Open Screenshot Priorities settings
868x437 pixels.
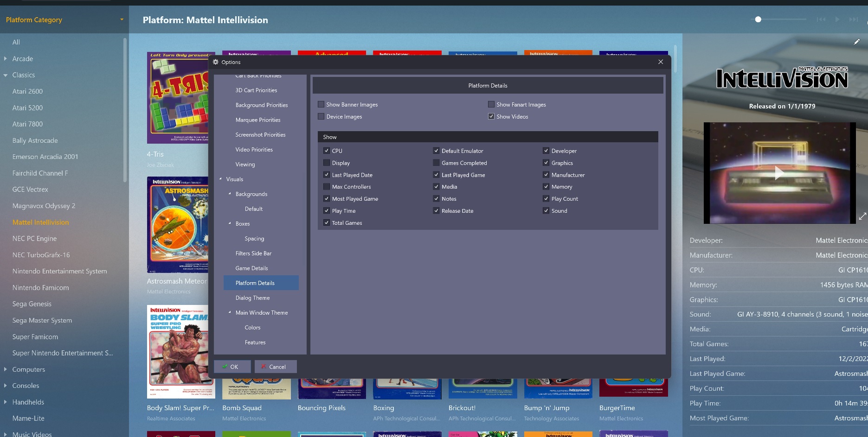[260, 135]
